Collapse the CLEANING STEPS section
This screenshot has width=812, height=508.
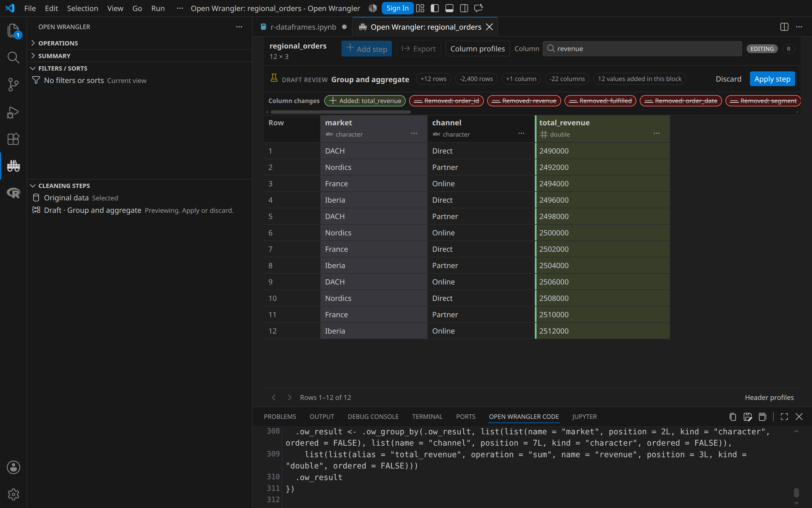pos(139,185)
